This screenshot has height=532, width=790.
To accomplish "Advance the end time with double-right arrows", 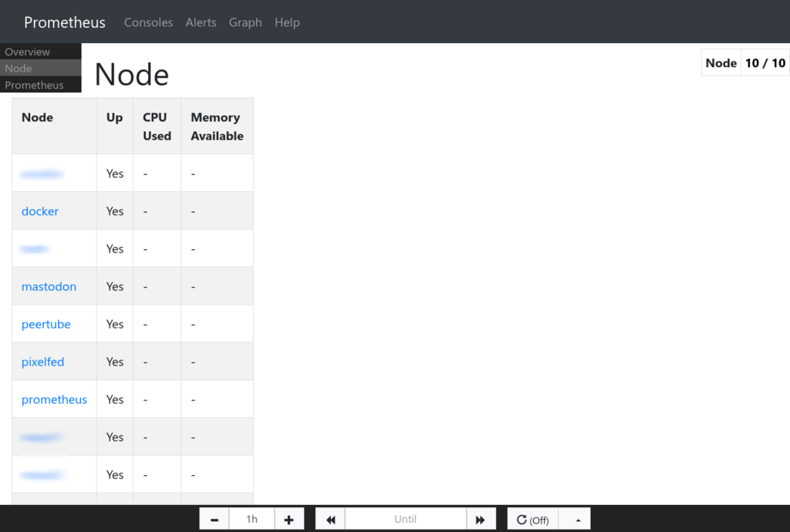I will pos(481,519).
